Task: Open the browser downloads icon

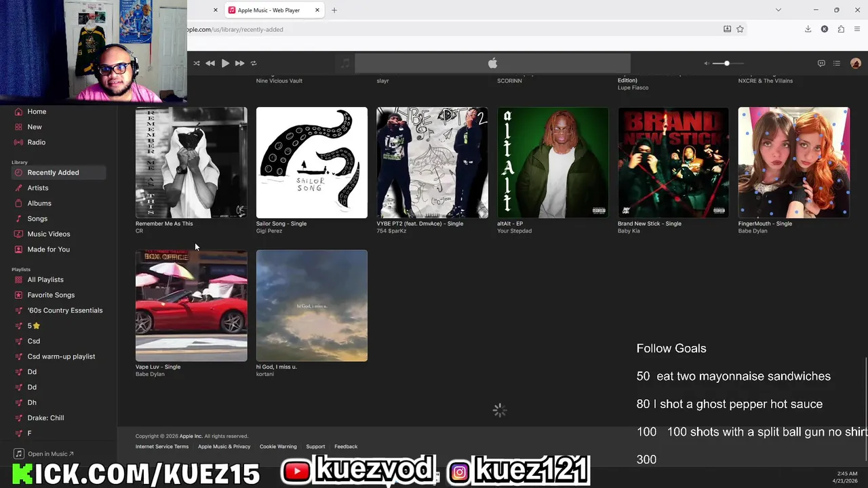Action: click(808, 29)
